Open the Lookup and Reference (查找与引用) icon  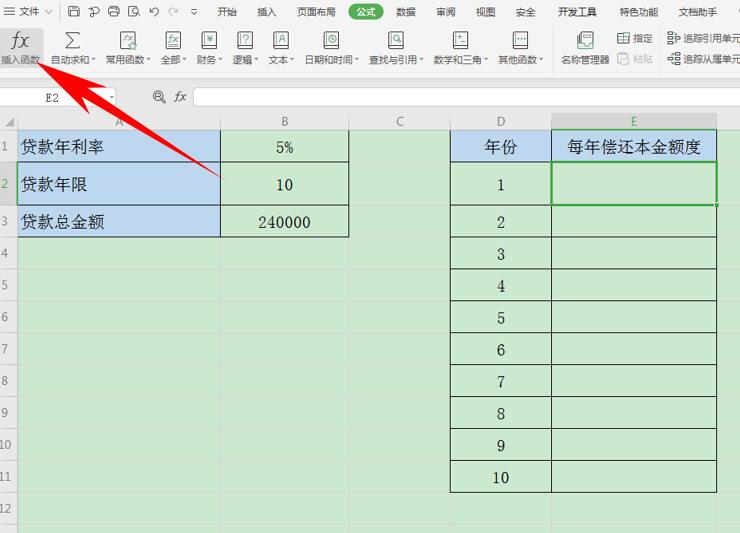395,41
